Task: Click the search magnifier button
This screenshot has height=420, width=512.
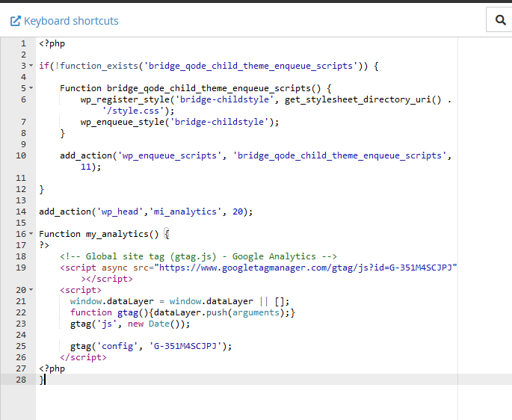Action: (x=500, y=20)
